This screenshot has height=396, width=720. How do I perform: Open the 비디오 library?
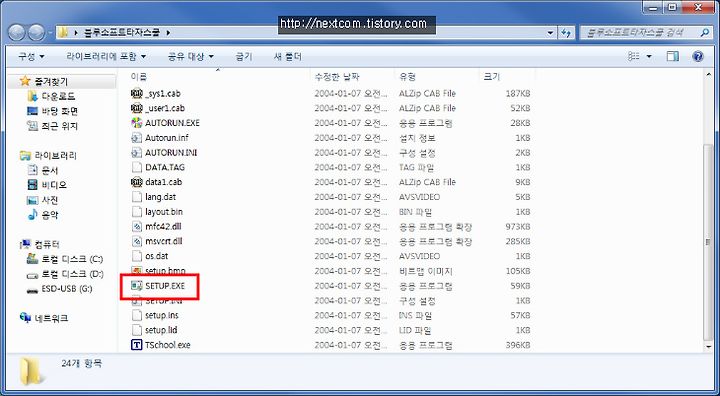(x=54, y=185)
